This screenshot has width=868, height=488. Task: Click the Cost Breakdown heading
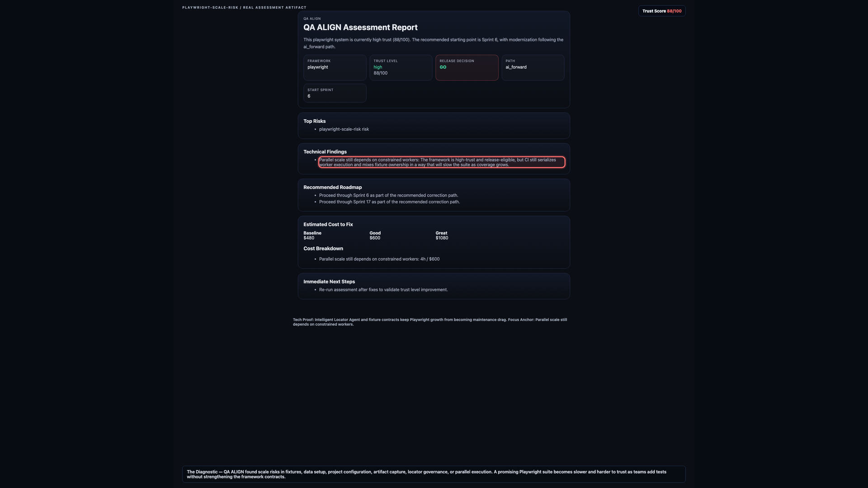tap(323, 249)
